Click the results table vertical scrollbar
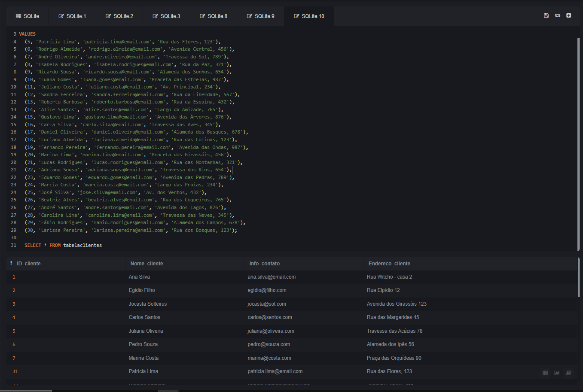The image size is (583, 392). click(579, 277)
